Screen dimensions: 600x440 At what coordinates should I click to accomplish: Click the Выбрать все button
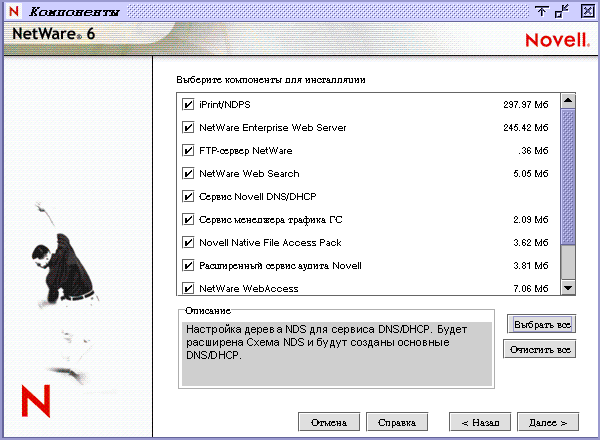[x=542, y=324]
